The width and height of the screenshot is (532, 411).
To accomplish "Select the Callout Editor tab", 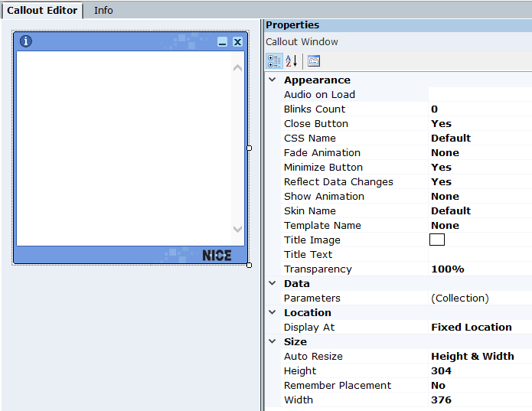I will (42, 10).
